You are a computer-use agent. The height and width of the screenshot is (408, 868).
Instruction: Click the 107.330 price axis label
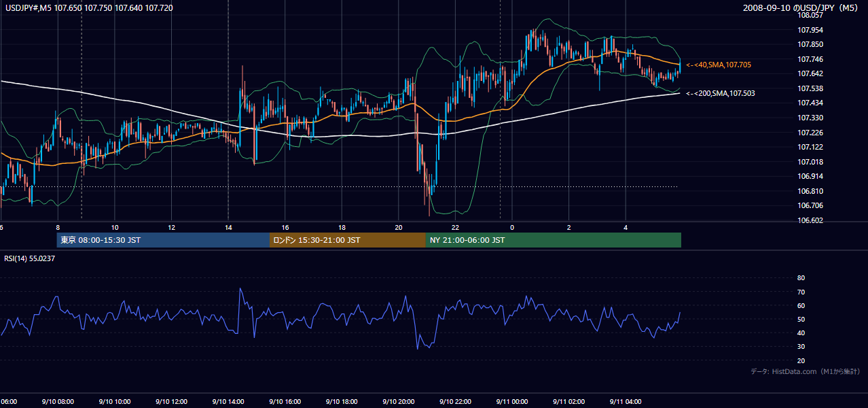tap(810, 118)
